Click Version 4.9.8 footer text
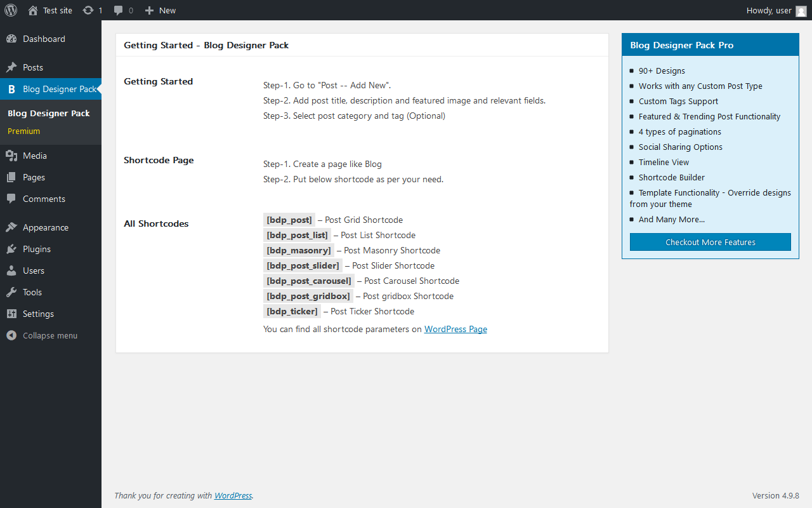The width and height of the screenshot is (812, 508). [776, 495]
